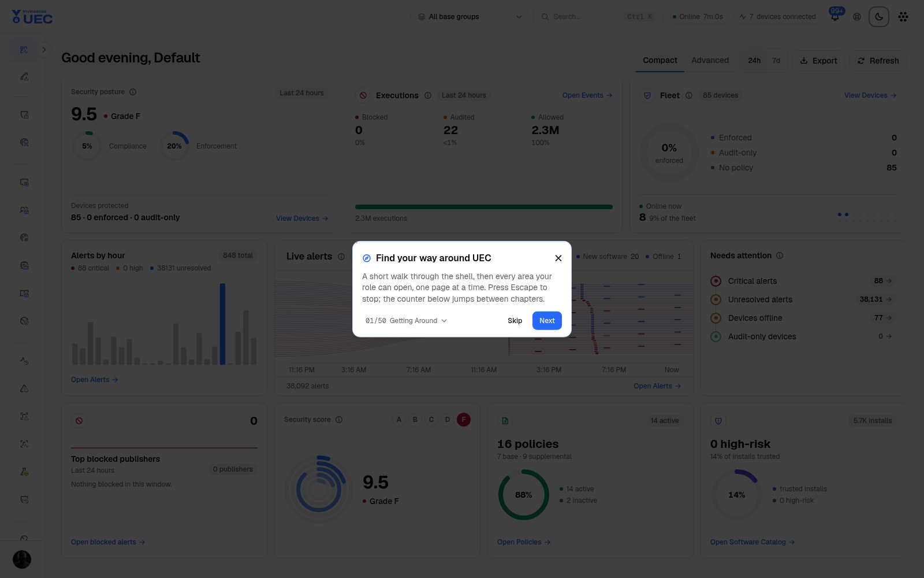The width and height of the screenshot is (924, 578).
Task: Follow the Open Software Catalog link
Action: tap(752, 542)
